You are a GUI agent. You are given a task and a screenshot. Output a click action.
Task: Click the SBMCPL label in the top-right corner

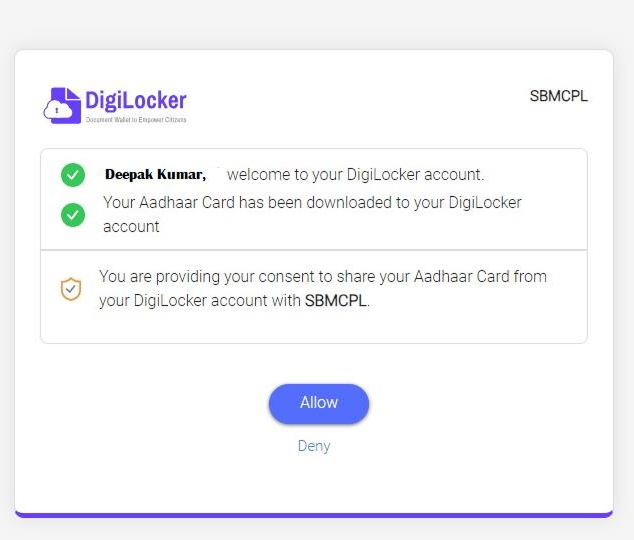click(x=559, y=97)
